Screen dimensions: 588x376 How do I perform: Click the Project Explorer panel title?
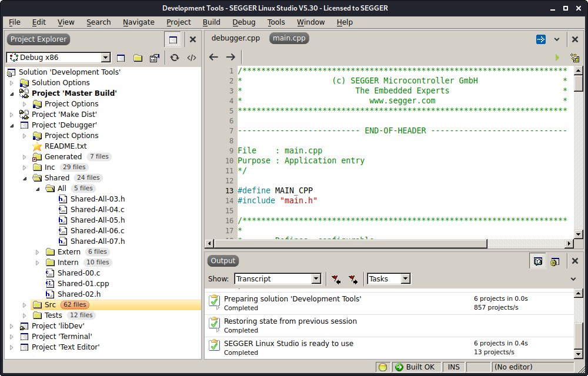38,39
